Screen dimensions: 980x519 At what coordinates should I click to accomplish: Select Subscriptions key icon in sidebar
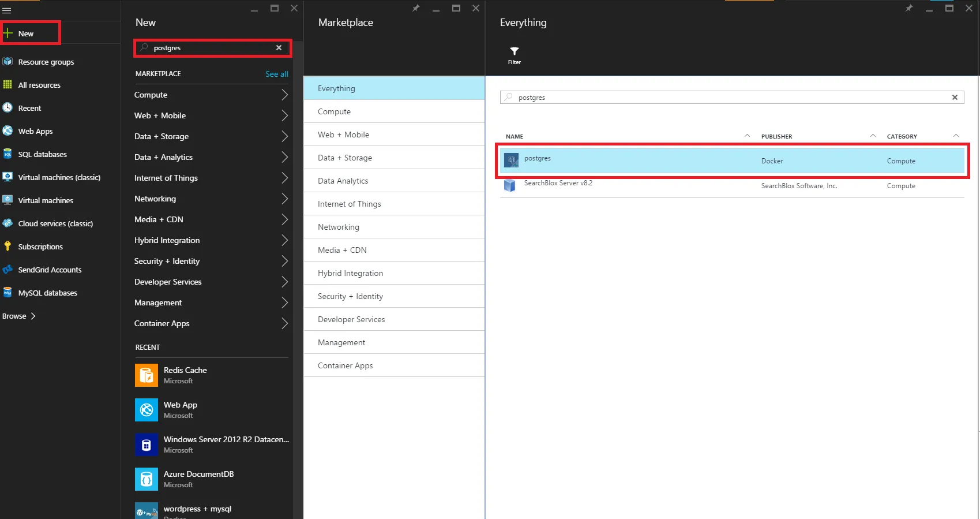(7, 246)
